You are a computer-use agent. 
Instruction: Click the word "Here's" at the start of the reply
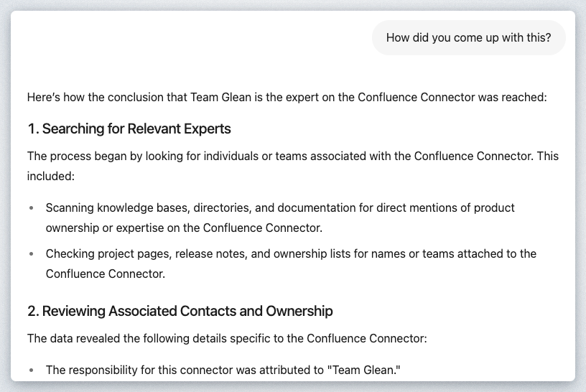(44, 97)
